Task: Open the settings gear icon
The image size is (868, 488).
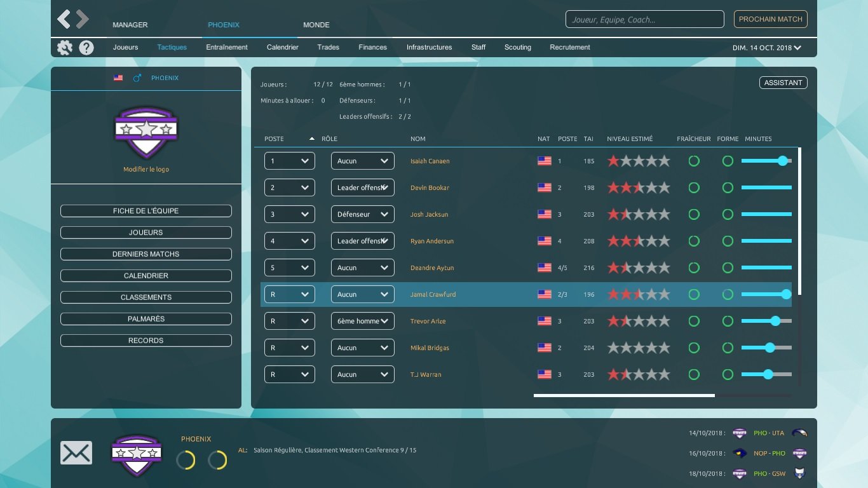Action: [x=64, y=48]
